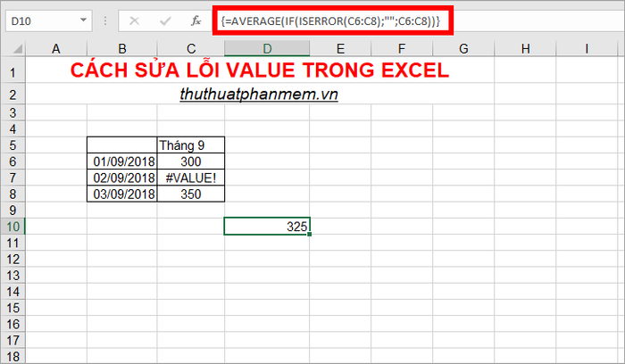Screen dimensions: 625x364
Task: Click cell D10 showing 325
Action: pos(267,227)
